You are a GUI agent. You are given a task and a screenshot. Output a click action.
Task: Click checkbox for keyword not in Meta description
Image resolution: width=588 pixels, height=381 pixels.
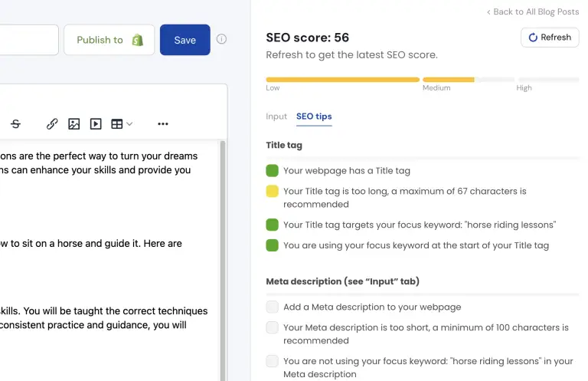click(x=273, y=361)
